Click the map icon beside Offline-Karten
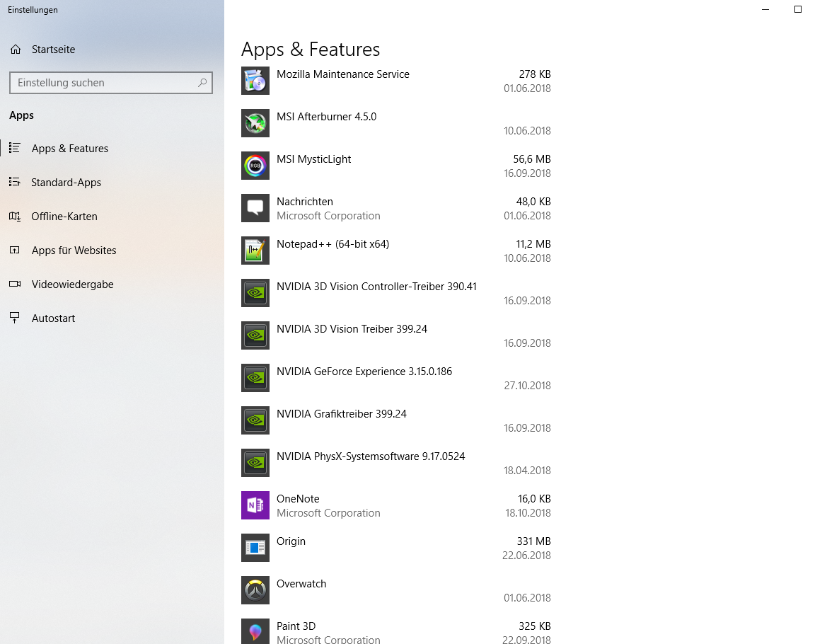Screen dimensions: 827x644 pyautogui.click(x=15, y=217)
